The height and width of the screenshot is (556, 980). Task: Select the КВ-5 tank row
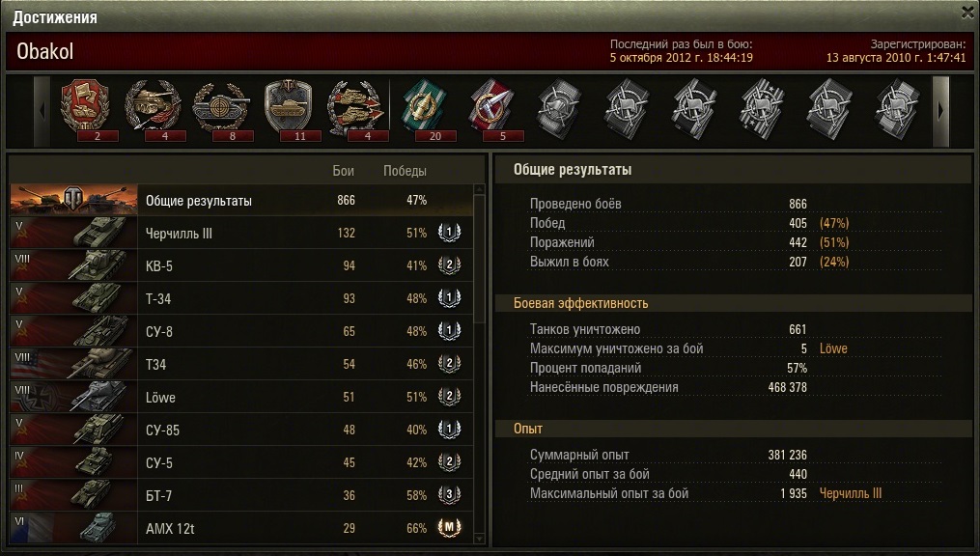pos(241,265)
